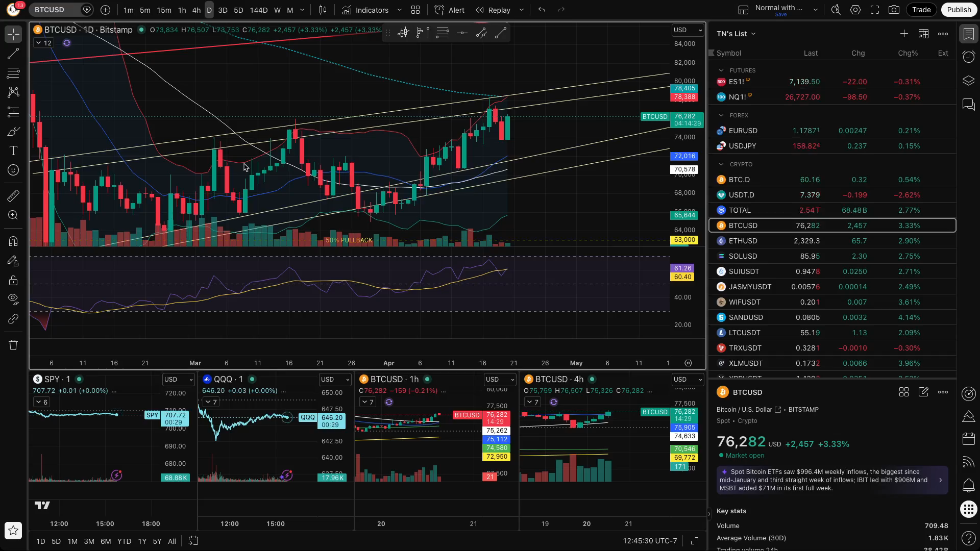Open chart settings gear
Screen dimensions: 980x551
(x=855, y=10)
